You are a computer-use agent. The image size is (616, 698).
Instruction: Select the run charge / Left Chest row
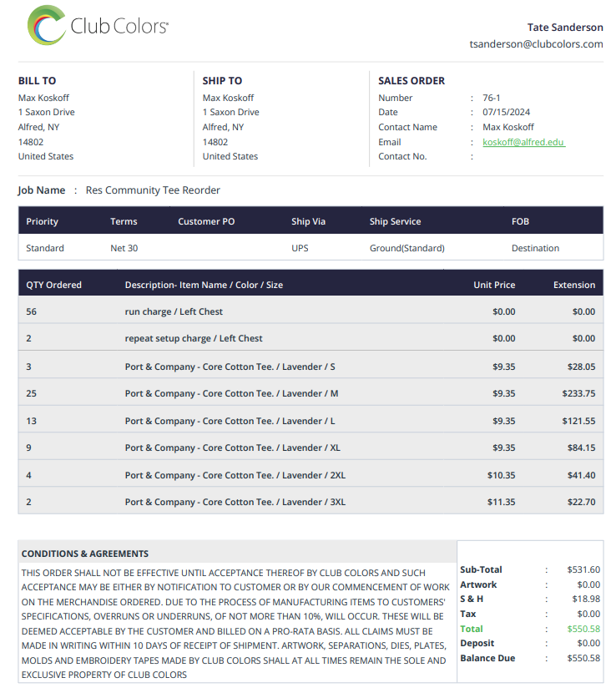311,311
